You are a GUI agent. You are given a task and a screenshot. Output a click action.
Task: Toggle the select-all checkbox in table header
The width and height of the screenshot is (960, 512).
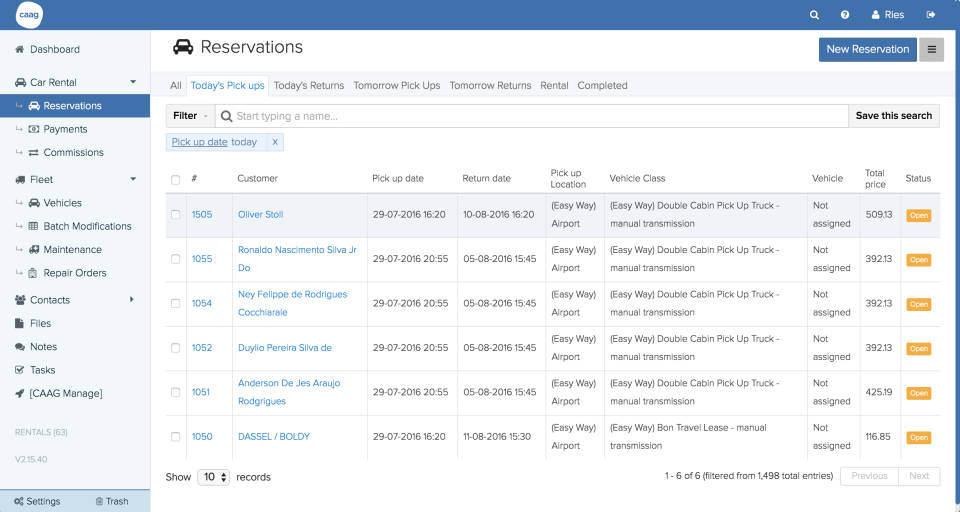176,180
